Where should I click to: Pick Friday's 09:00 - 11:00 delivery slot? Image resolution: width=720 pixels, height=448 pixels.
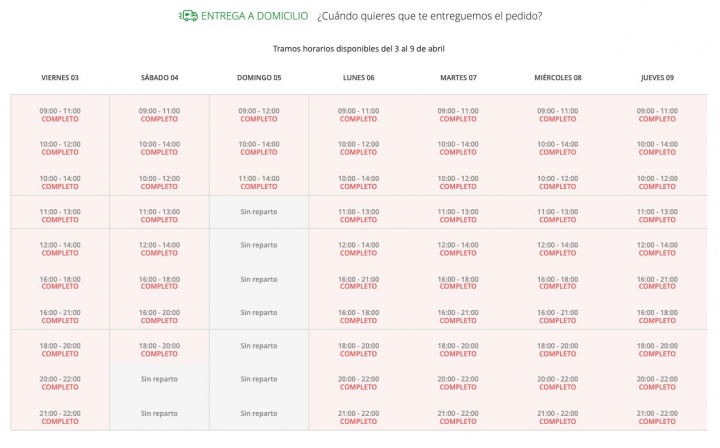(x=60, y=115)
